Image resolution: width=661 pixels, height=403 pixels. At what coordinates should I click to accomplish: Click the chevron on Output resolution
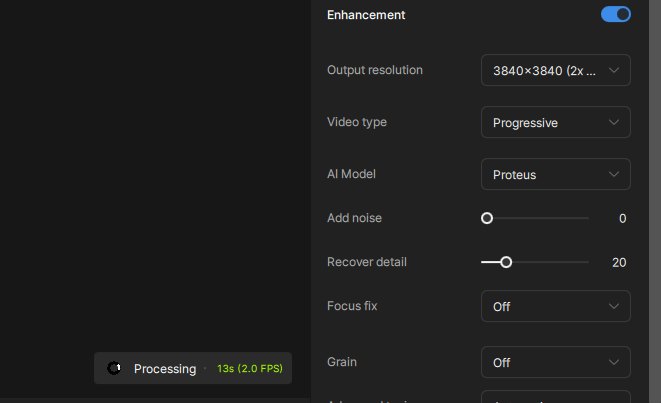coord(614,70)
